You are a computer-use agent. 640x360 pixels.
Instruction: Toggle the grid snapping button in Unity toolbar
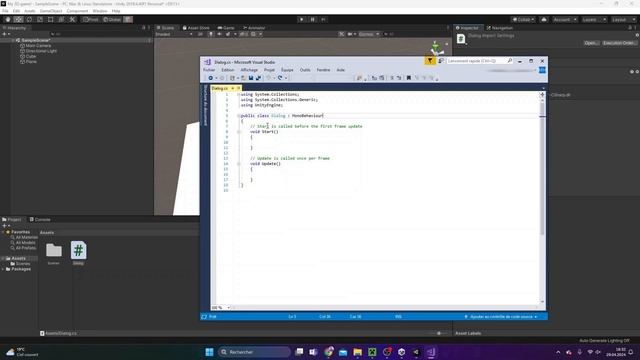pyautogui.click(x=128, y=19)
